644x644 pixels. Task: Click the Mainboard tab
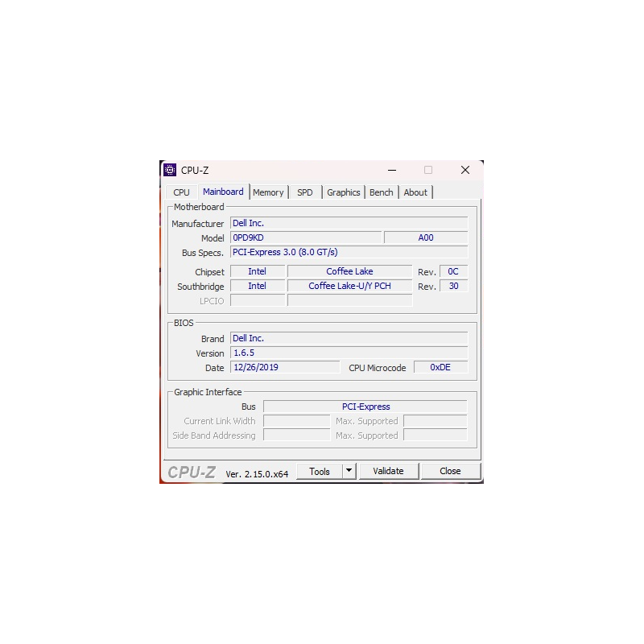tap(223, 192)
